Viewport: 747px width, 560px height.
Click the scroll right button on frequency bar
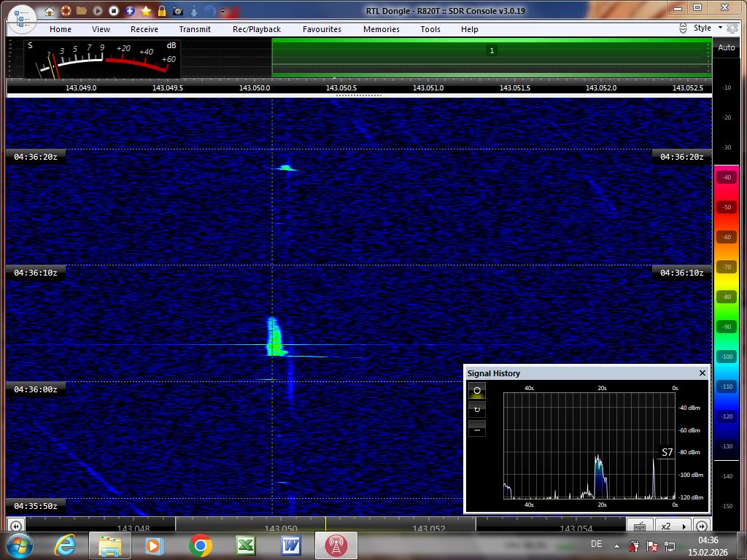[702, 526]
